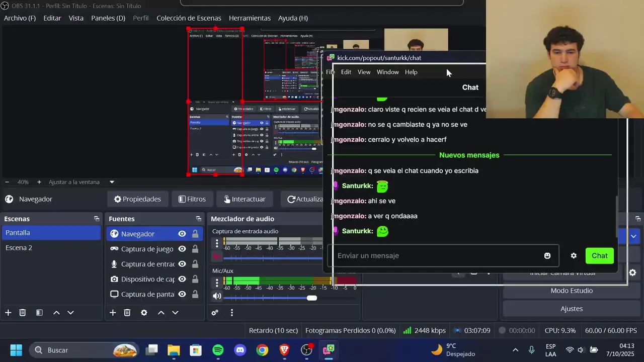Adjust the Mic/Aux volume slider
Screen dimensions: 644x362
coord(312,298)
